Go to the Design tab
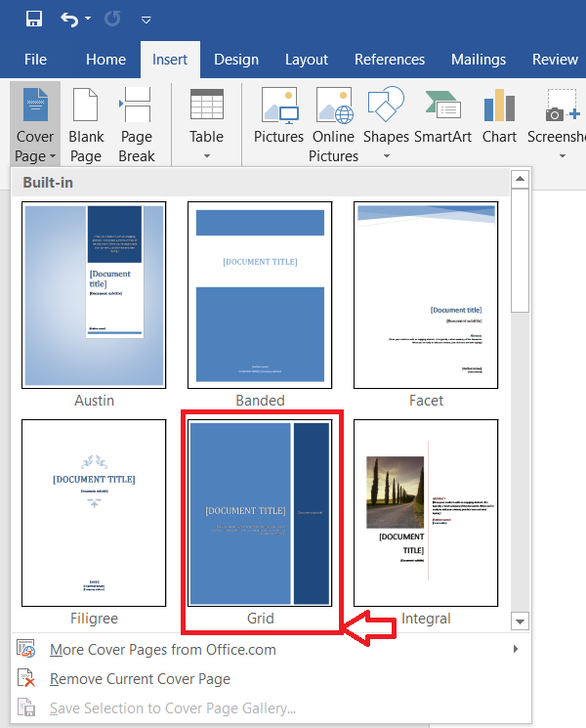 click(236, 60)
